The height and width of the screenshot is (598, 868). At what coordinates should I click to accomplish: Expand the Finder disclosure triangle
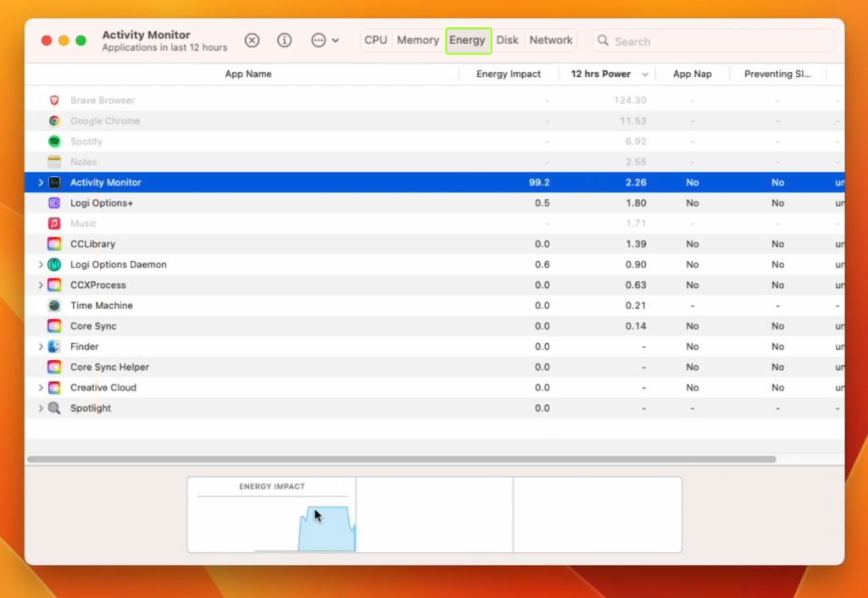point(40,346)
